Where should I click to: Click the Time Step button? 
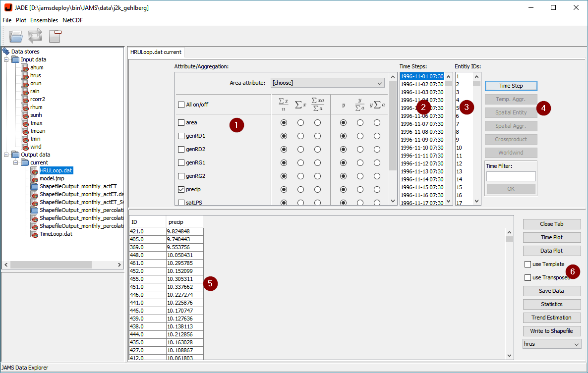(511, 86)
